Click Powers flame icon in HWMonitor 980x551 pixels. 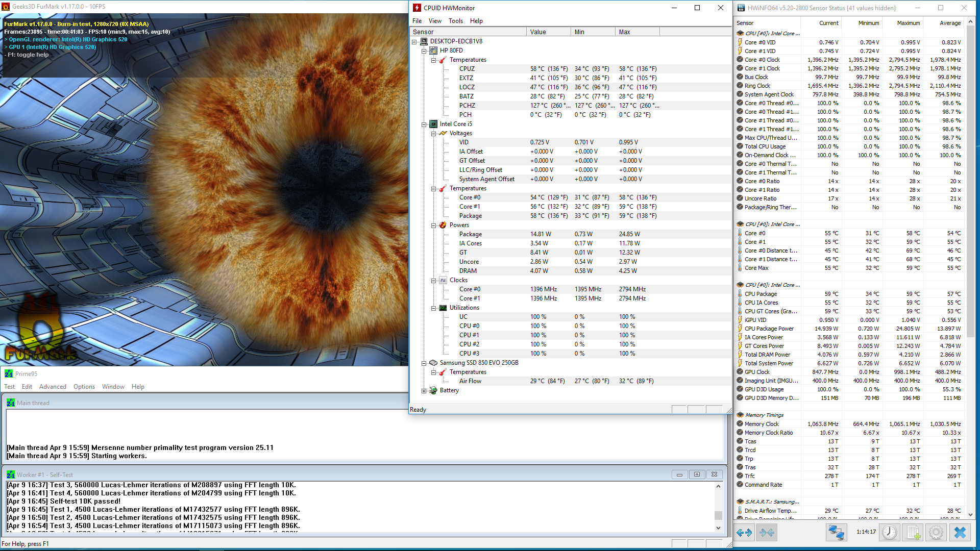[443, 225]
